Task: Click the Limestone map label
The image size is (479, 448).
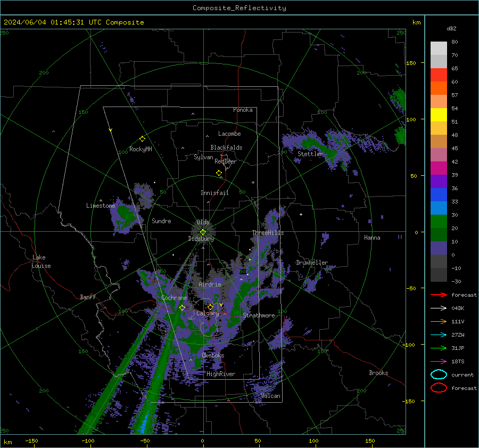Action: [x=101, y=206]
